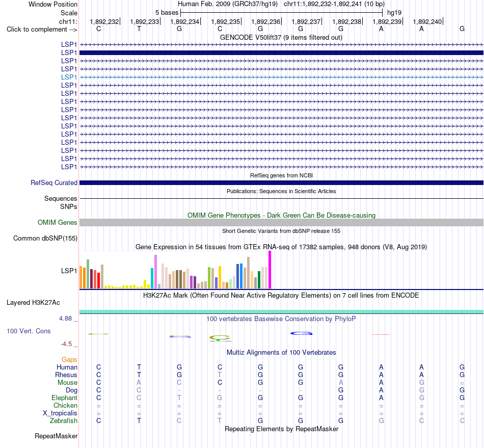Click the '5 bases' scale bar label
Image resolution: width=484 pixels, height=448 pixels.
(x=167, y=13)
